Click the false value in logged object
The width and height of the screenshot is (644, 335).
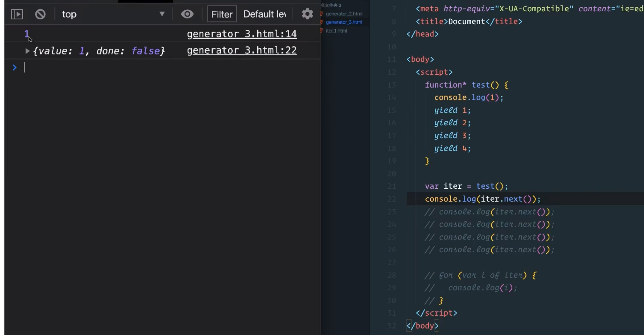(146, 51)
